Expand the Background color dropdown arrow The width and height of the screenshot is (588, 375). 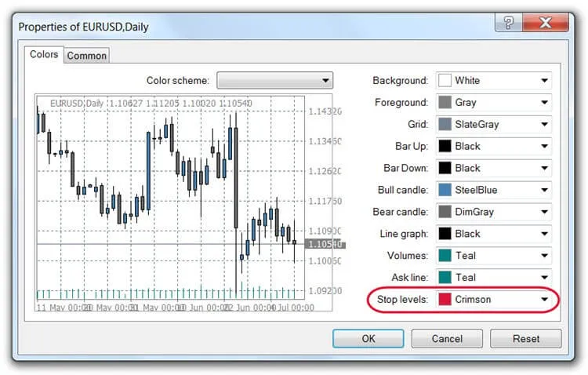[x=544, y=80]
